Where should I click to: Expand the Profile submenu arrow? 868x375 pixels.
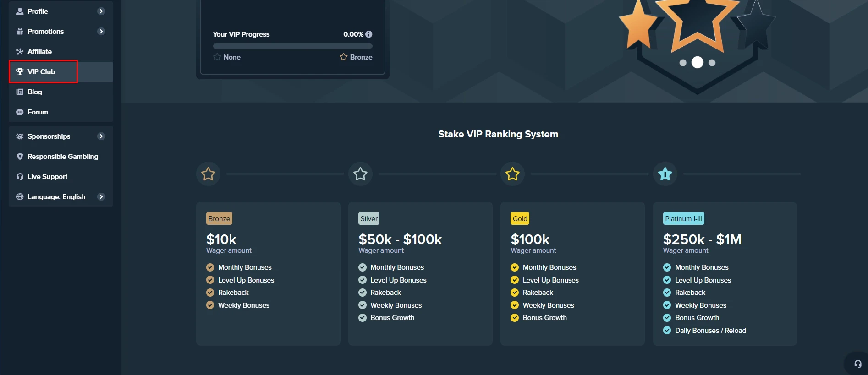(101, 11)
